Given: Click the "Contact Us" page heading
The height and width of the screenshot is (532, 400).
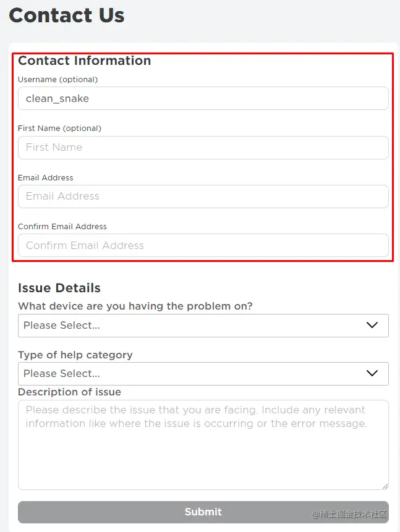Looking at the screenshot, I should [x=66, y=15].
